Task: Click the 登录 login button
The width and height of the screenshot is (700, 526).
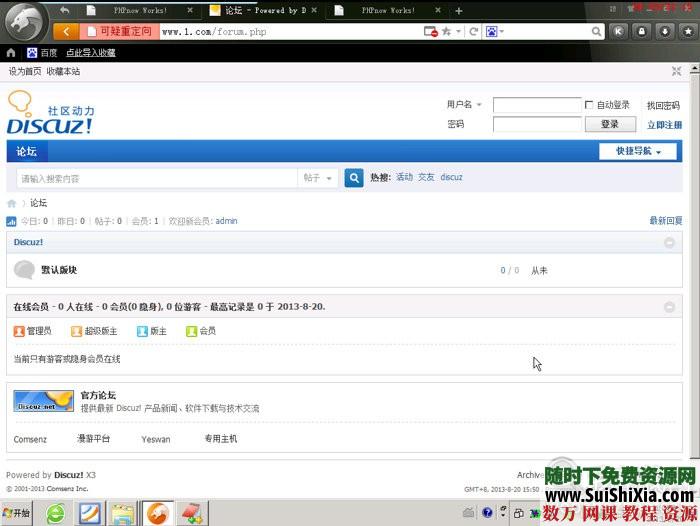Action: tap(609, 125)
